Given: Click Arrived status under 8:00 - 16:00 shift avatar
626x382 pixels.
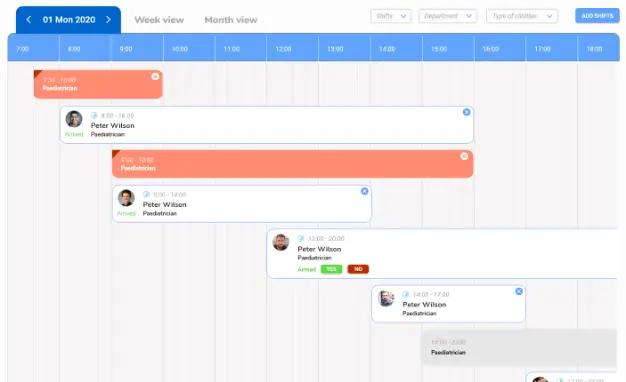Looking at the screenshot, I should pyautogui.click(x=74, y=135).
